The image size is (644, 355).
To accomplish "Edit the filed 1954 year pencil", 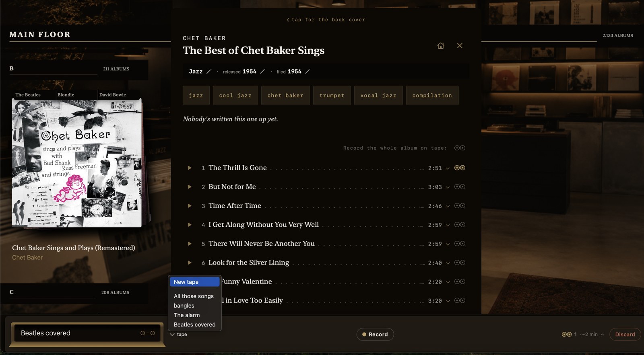I will point(308,72).
